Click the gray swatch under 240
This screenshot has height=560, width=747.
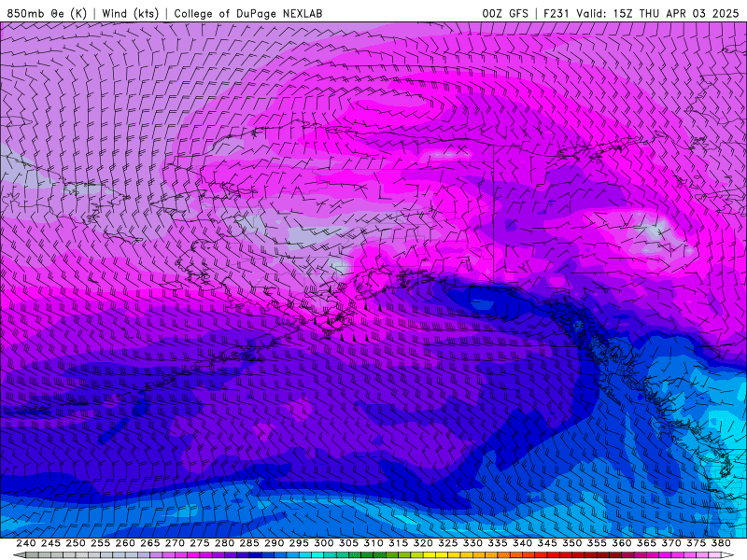pyautogui.click(x=32, y=555)
